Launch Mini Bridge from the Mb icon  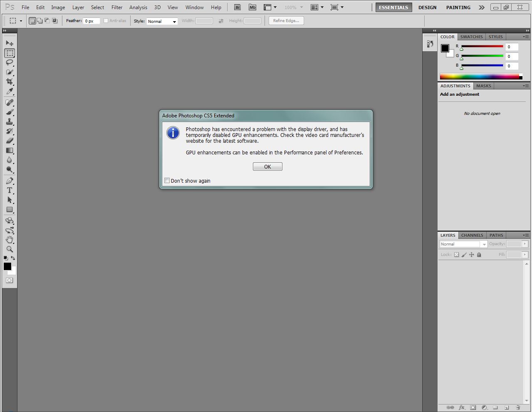click(252, 7)
